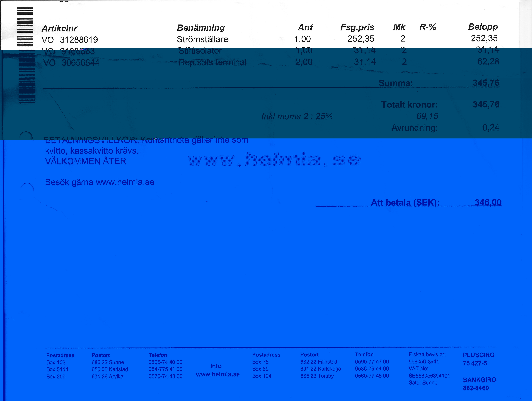The image size is (532, 401).
Task: Click the www.helmia.se link under Info
Action: point(218,374)
